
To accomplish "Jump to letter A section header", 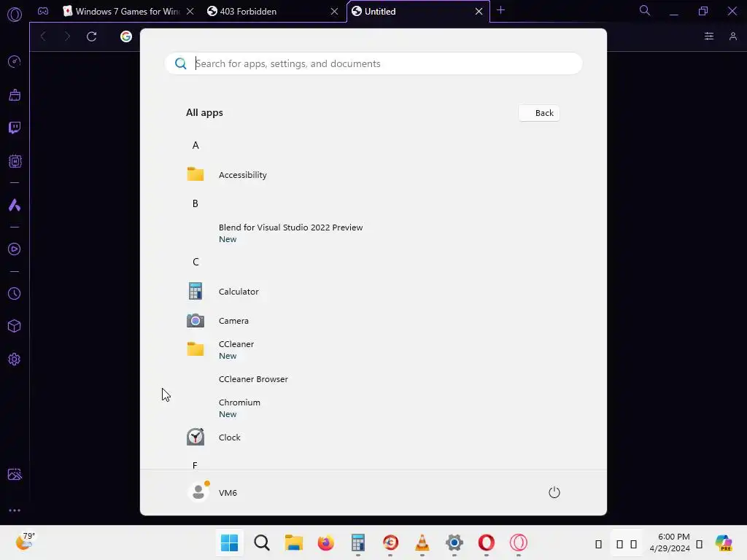I will [196, 146].
